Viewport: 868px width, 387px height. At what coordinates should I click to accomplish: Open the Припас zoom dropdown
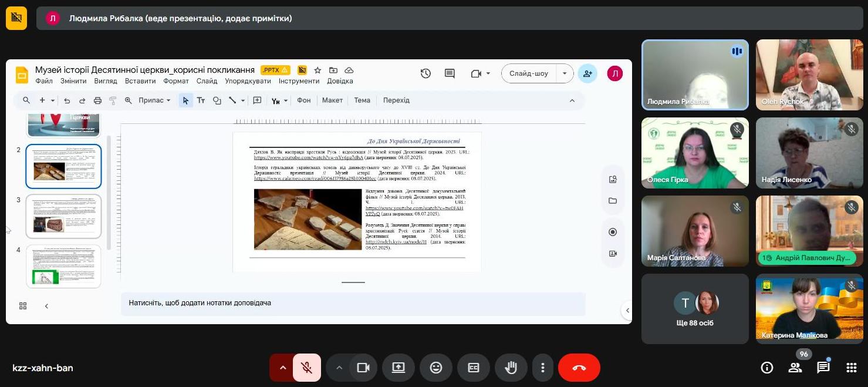[x=154, y=100]
